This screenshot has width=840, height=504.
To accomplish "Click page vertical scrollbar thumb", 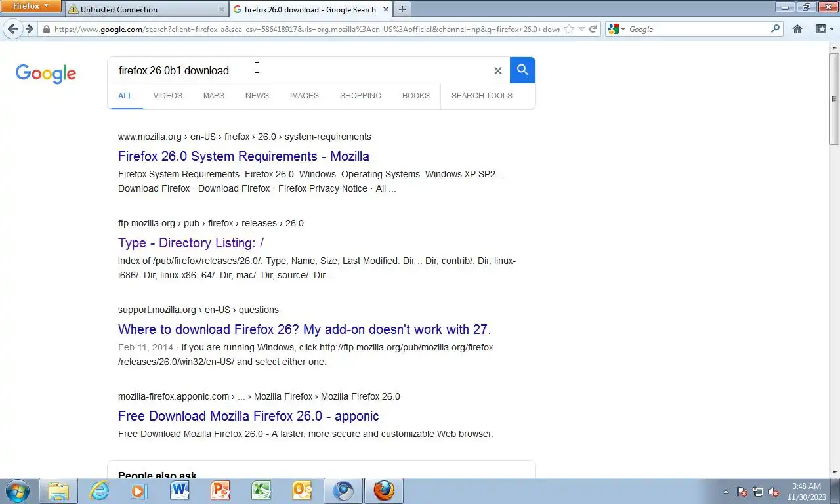I will (x=834, y=98).
